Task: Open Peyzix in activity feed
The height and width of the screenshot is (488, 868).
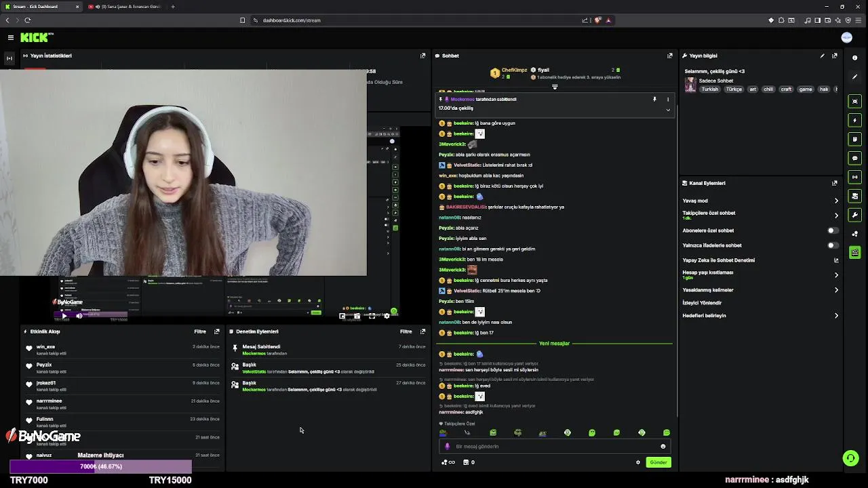Action: pyautogui.click(x=43, y=365)
